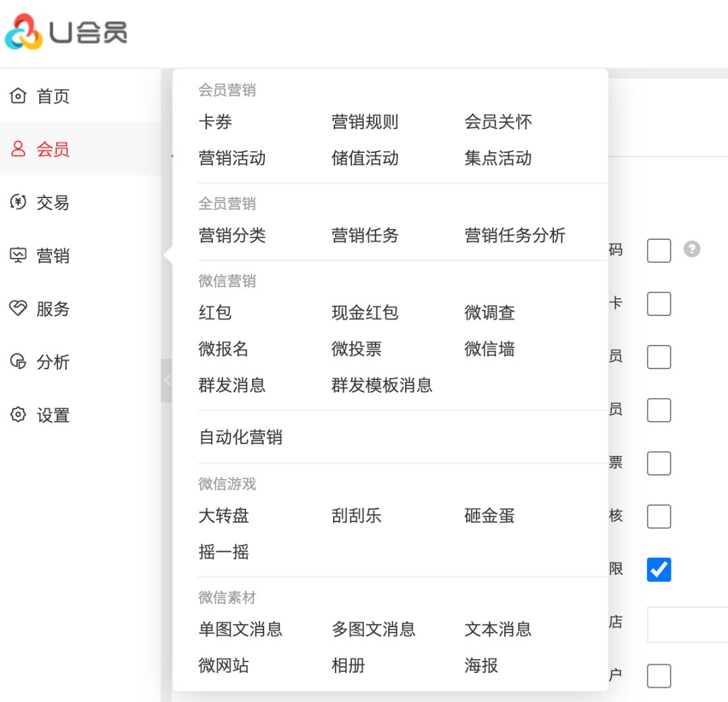
Task: Click the 交易 yen coin icon
Action: point(18,202)
